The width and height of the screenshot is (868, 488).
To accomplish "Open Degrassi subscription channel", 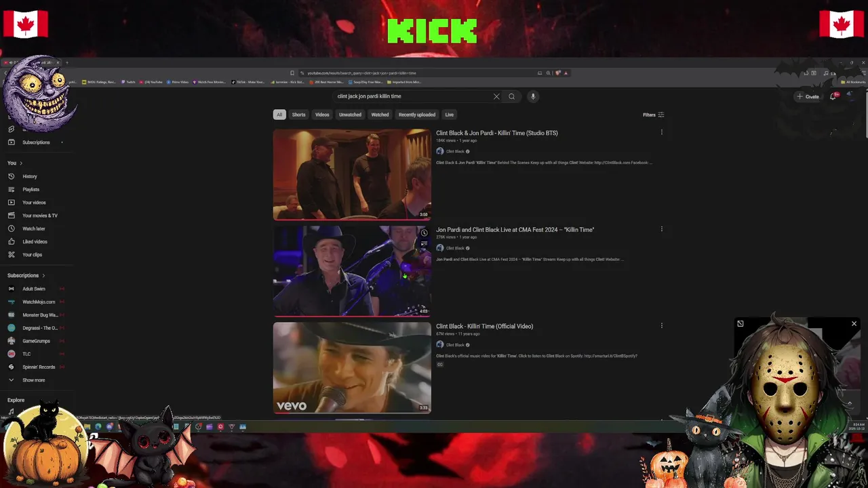I will pyautogui.click(x=40, y=328).
